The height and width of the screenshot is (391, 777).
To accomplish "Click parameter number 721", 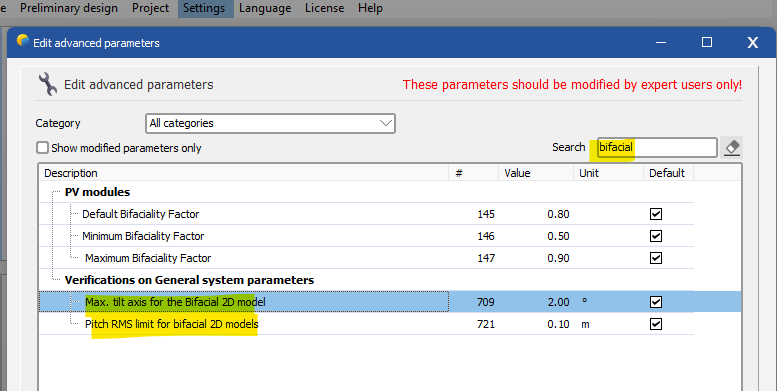I will coord(486,324).
